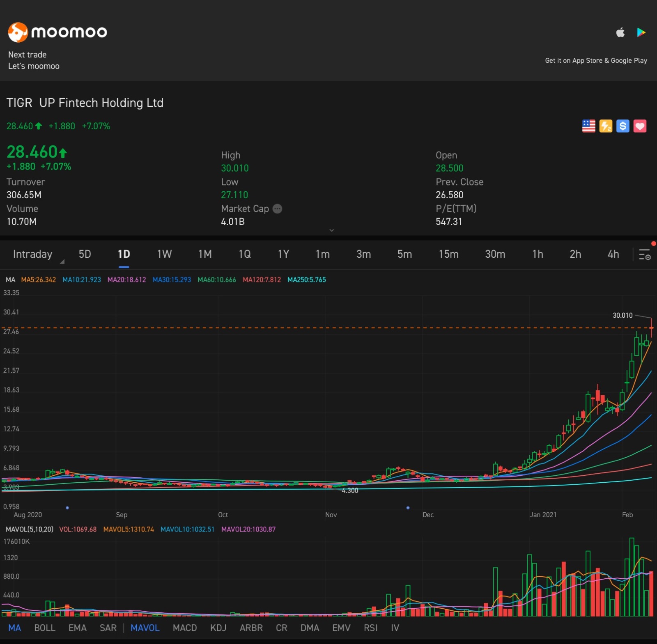Screen dimensions: 657x644
Task: Toggle the EMV sub-indicator
Action: (341, 628)
